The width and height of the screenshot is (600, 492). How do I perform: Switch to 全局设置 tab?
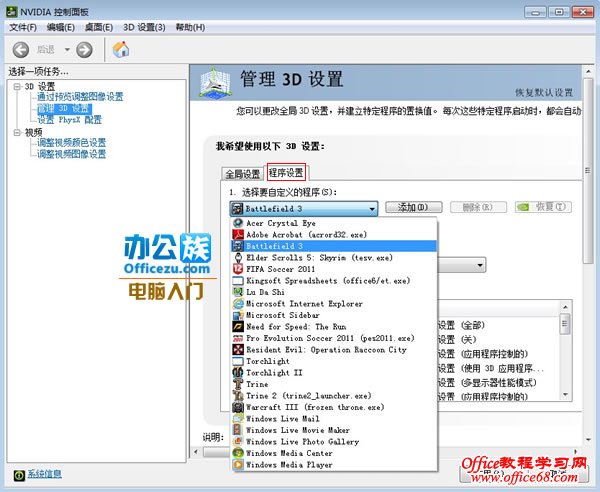tap(242, 174)
